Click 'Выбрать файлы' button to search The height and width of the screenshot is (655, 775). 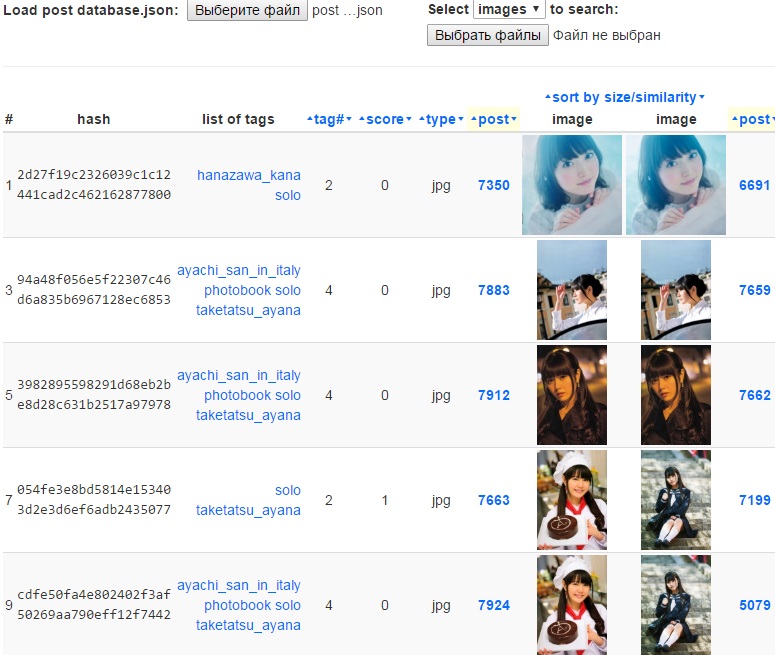tap(488, 35)
